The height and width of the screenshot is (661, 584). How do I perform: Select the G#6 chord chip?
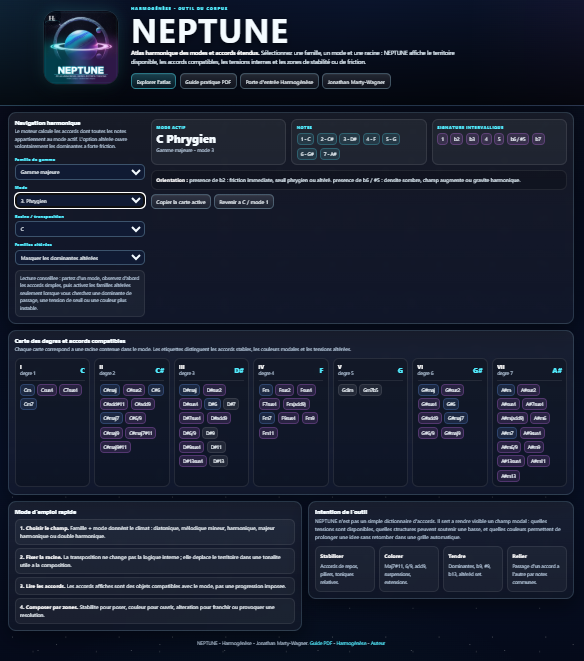(451, 404)
